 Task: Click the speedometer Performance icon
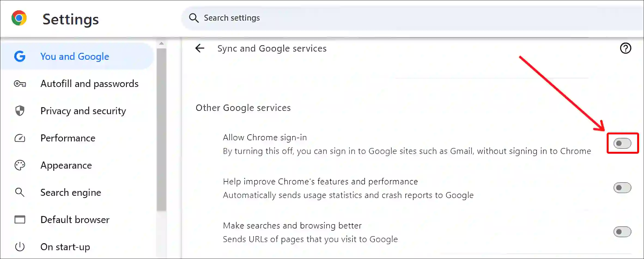click(20, 138)
